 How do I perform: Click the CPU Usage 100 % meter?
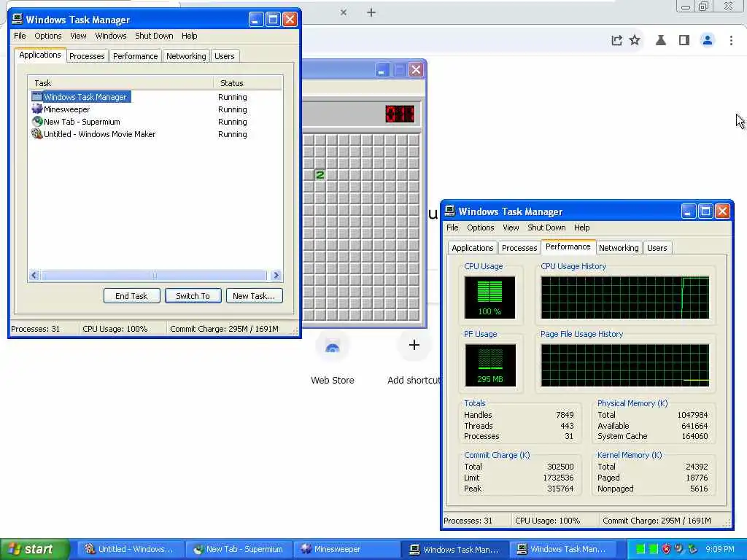point(489,297)
